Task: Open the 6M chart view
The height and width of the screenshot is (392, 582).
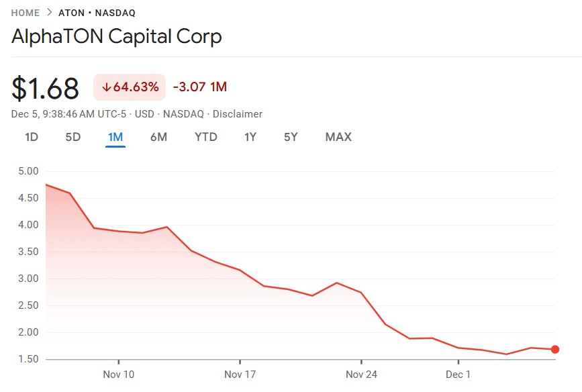Action: (x=159, y=137)
